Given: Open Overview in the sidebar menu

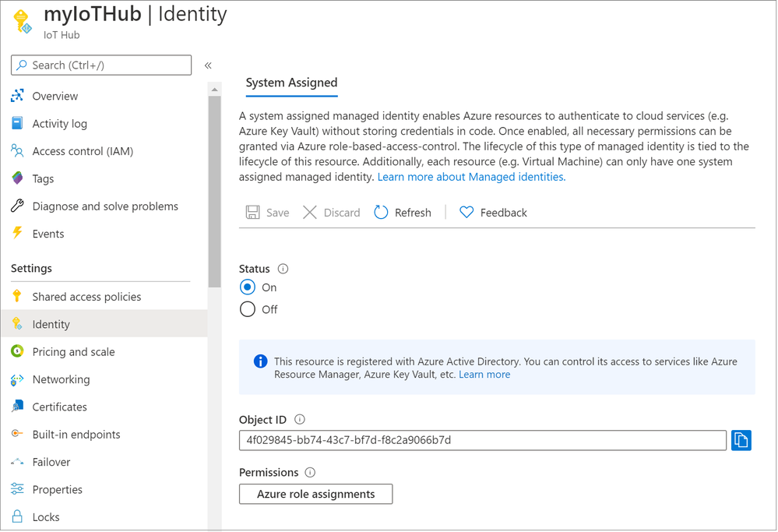Looking at the screenshot, I should (55, 96).
